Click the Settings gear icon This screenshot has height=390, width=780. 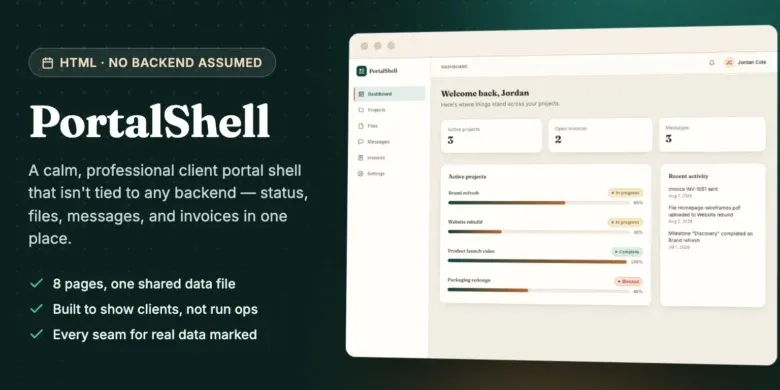coord(361,174)
